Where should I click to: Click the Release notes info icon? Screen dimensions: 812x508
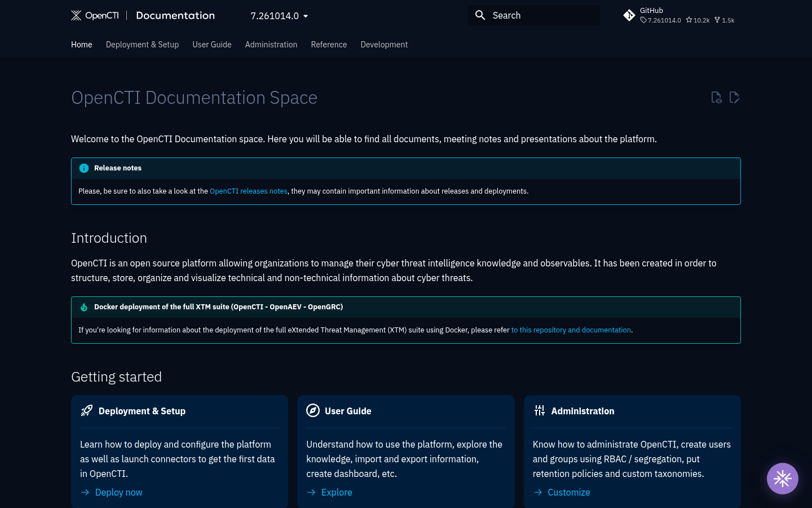click(84, 168)
